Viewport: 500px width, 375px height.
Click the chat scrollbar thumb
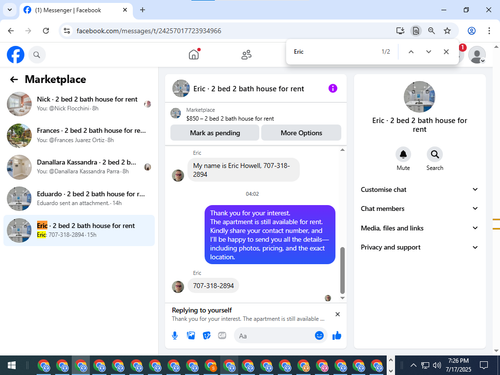342,270
